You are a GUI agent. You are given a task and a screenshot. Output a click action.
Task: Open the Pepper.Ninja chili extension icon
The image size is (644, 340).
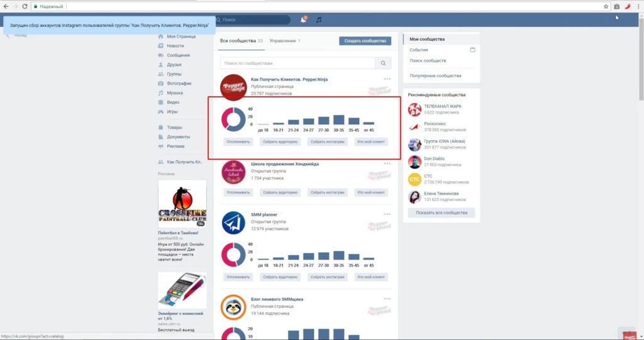(628, 6)
